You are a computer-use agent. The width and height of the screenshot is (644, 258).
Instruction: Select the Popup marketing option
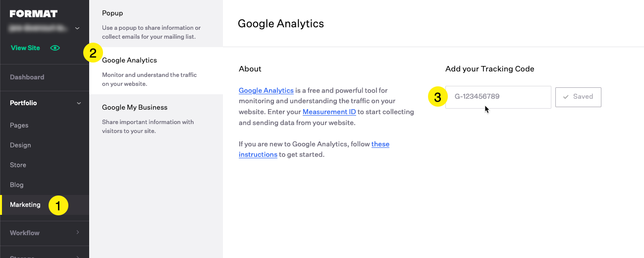tap(156, 24)
